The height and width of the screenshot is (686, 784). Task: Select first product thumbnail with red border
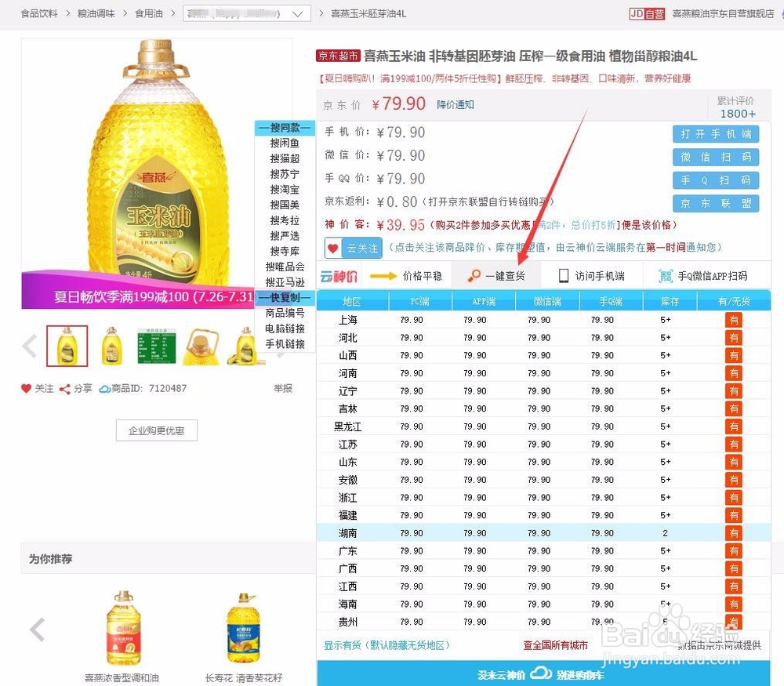pyautogui.click(x=67, y=346)
